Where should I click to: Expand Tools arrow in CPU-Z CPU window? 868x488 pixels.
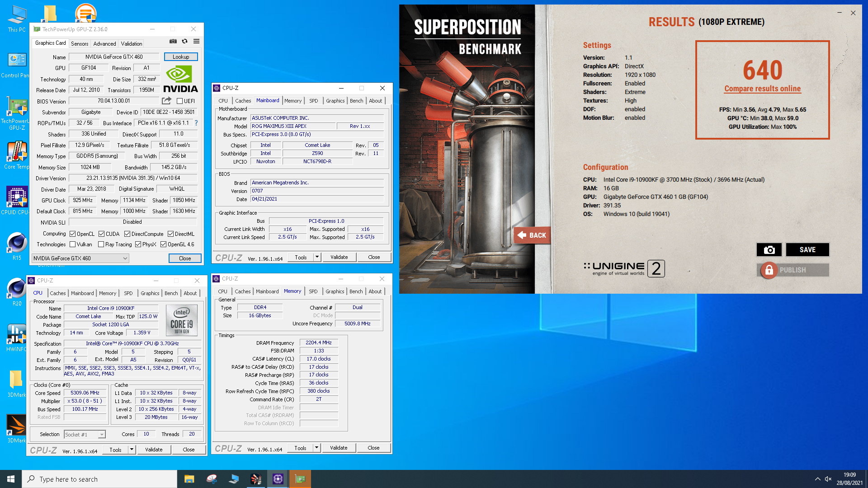pyautogui.click(x=132, y=450)
